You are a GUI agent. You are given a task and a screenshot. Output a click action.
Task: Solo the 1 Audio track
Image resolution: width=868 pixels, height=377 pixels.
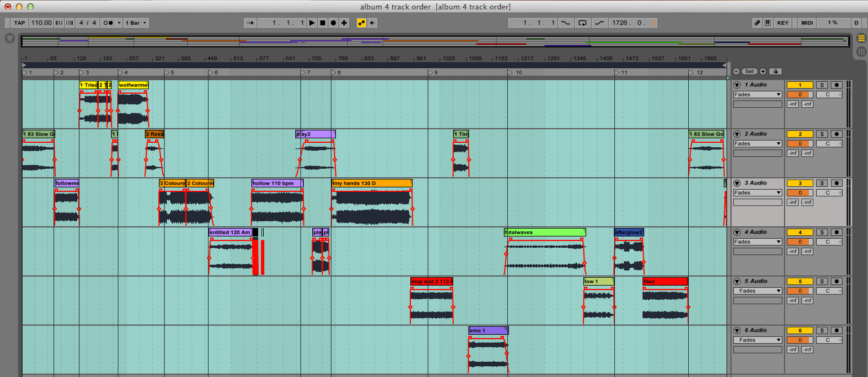coord(822,84)
